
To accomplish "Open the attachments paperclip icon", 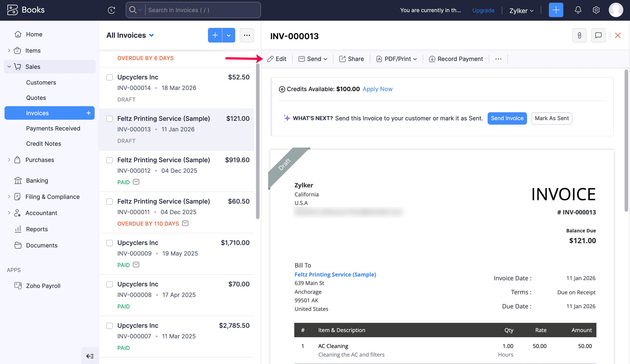I will pos(579,36).
